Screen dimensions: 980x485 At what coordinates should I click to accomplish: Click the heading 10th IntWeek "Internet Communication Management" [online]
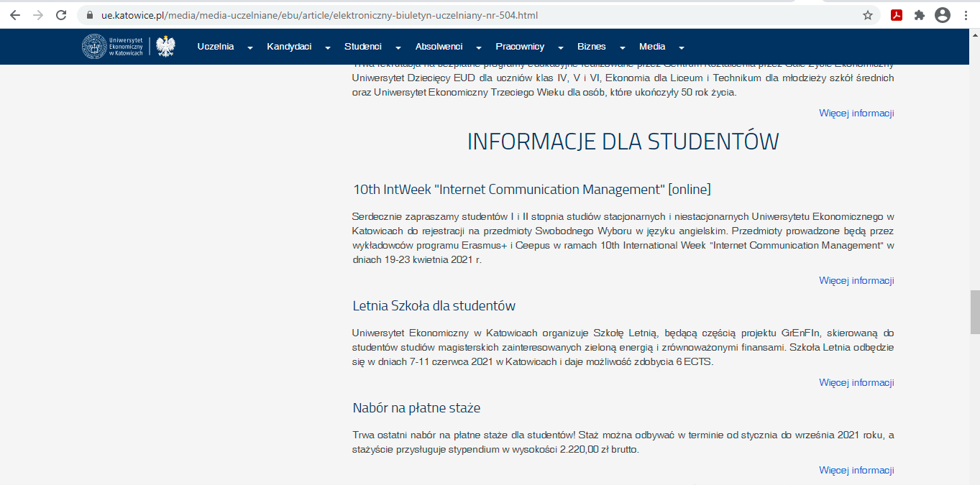(x=532, y=190)
